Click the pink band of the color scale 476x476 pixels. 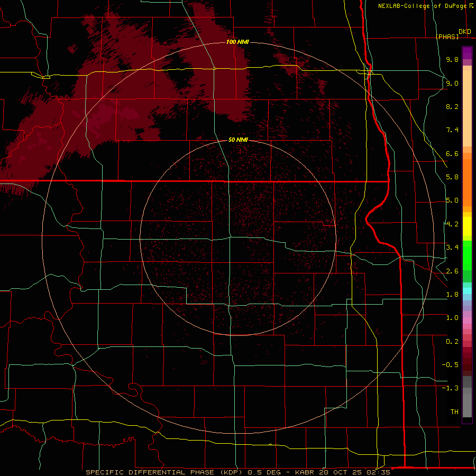[467, 321]
